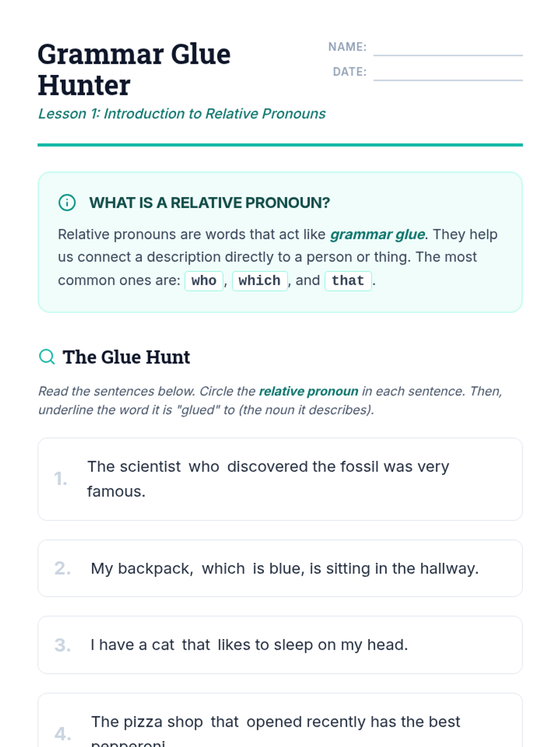Click 'relative pronoun' in the instructions
Viewport: 560px width, 747px height.
(308, 391)
